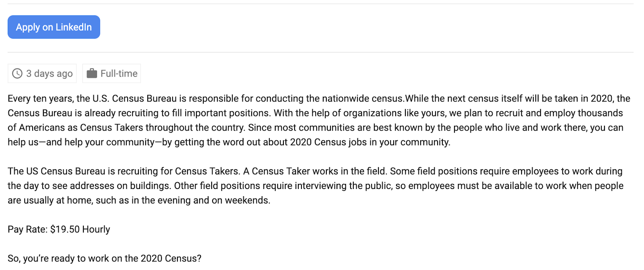Click the words nationwide census in first paragraph
Screen dimensions: 644x270
pos(363,98)
